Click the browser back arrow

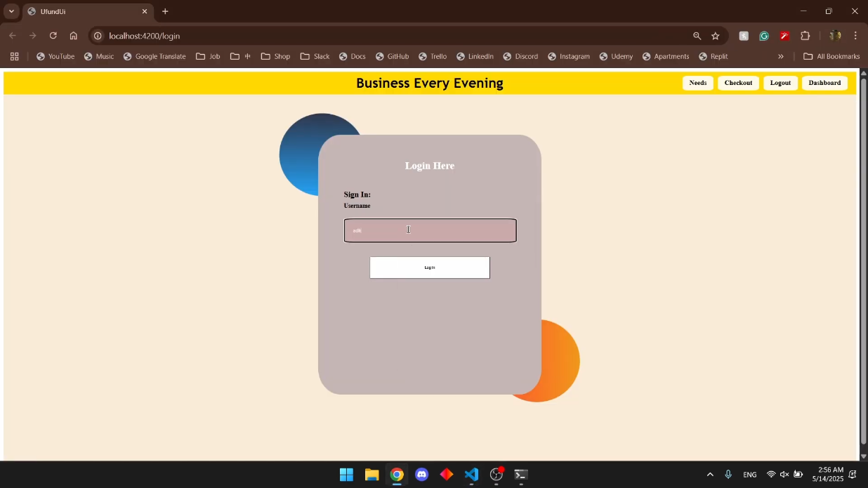[13, 36]
